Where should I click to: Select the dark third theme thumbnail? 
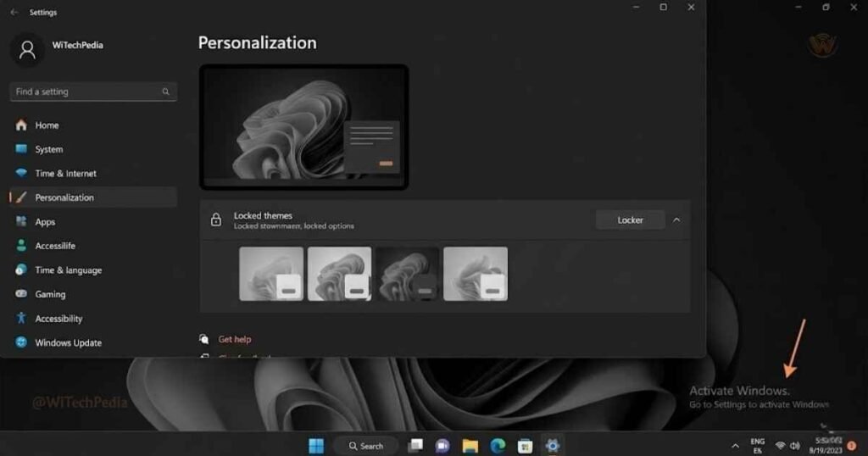(408, 274)
